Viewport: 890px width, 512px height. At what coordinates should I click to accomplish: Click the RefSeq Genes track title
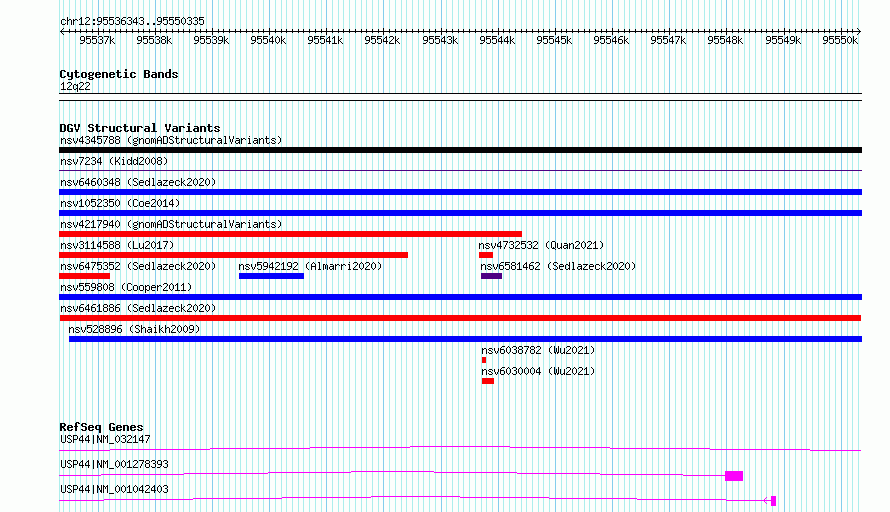click(x=101, y=427)
